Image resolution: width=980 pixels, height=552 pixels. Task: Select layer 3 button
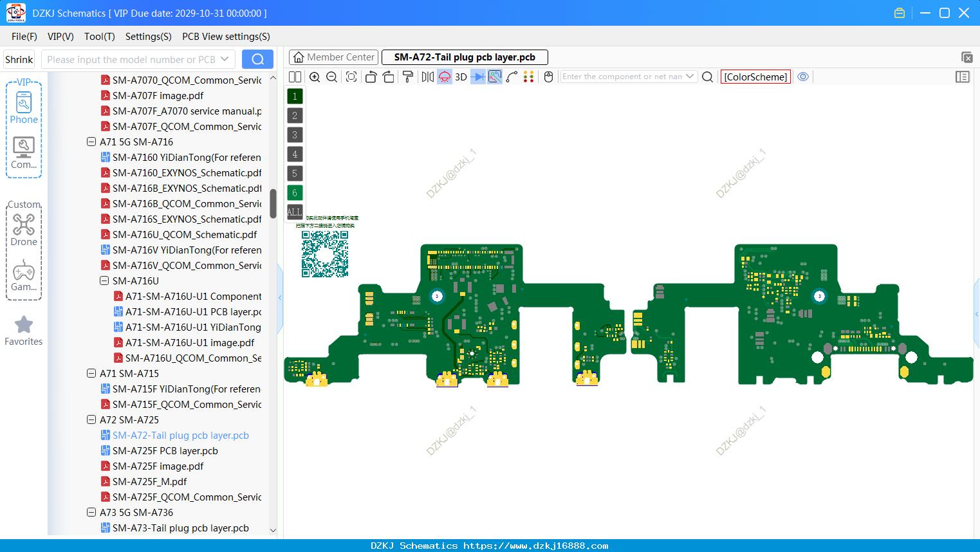[x=295, y=134]
